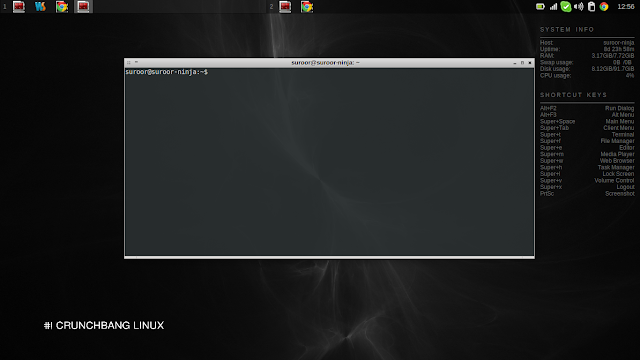Click the Super+v Volume Control row
Viewport: 640px width, 360px height.
pos(587,180)
